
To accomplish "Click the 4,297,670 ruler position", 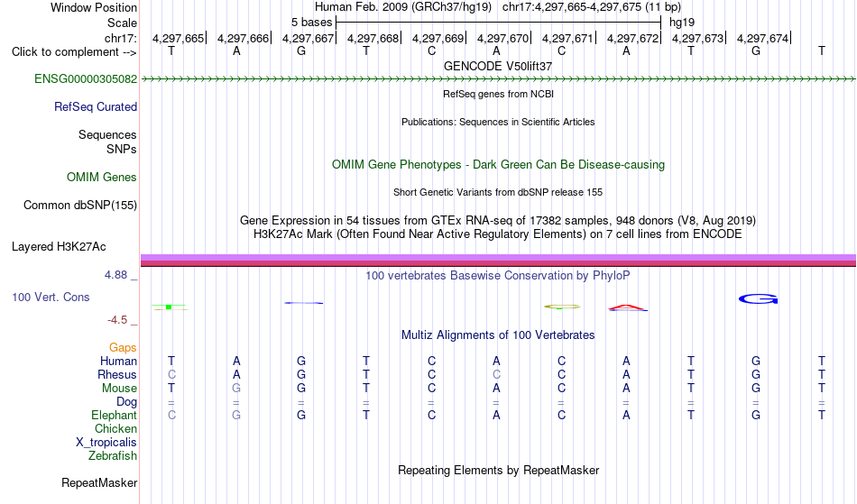I will [x=502, y=38].
